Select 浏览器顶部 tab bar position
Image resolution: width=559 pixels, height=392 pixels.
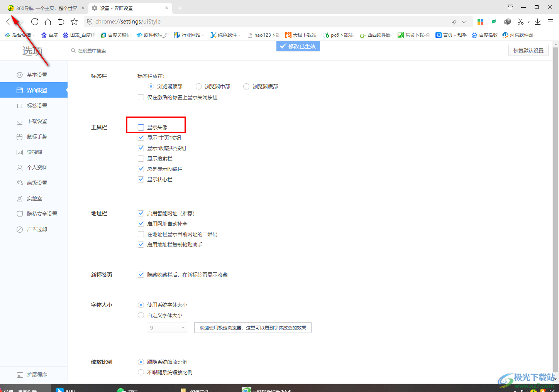(151, 86)
